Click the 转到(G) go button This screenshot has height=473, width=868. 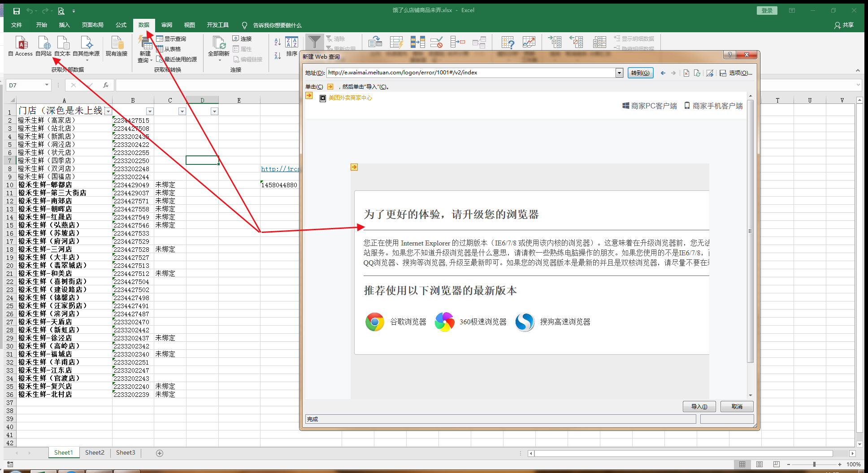pyautogui.click(x=640, y=73)
